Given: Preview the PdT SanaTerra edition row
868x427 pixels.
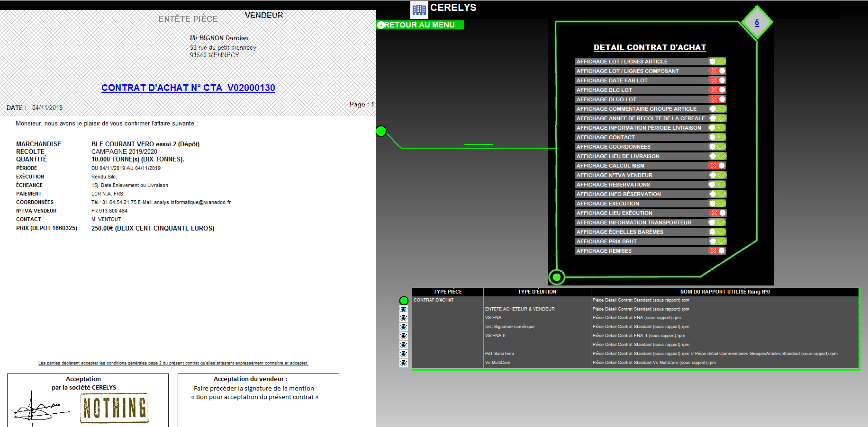Looking at the screenshot, I should (403, 353).
